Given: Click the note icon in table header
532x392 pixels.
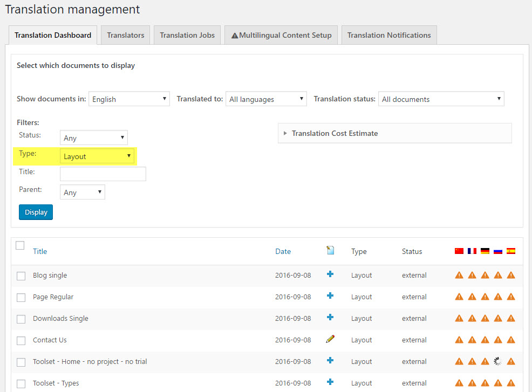Looking at the screenshot, I should click(x=330, y=251).
